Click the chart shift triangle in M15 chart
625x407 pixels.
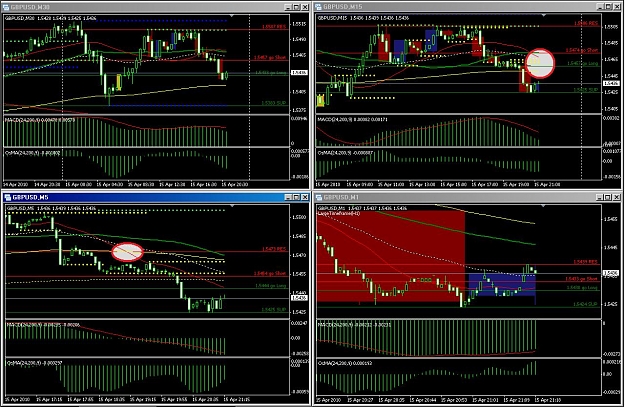click(544, 15)
